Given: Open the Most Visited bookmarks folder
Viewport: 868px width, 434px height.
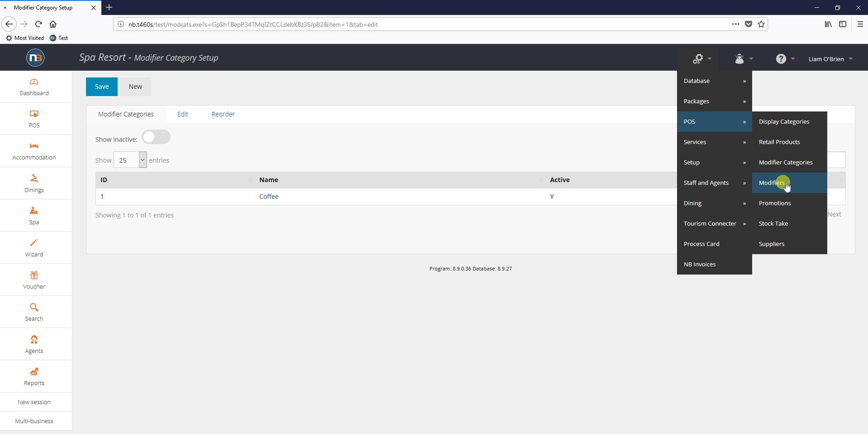Looking at the screenshot, I should 25,38.
